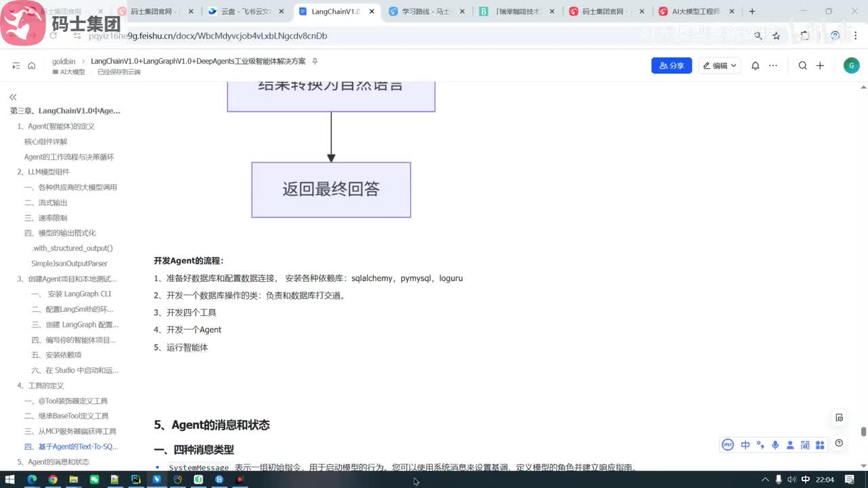This screenshot has height=488, width=868.
Task: Click the 返回最终回答 flowchart box
Action: click(331, 190)
